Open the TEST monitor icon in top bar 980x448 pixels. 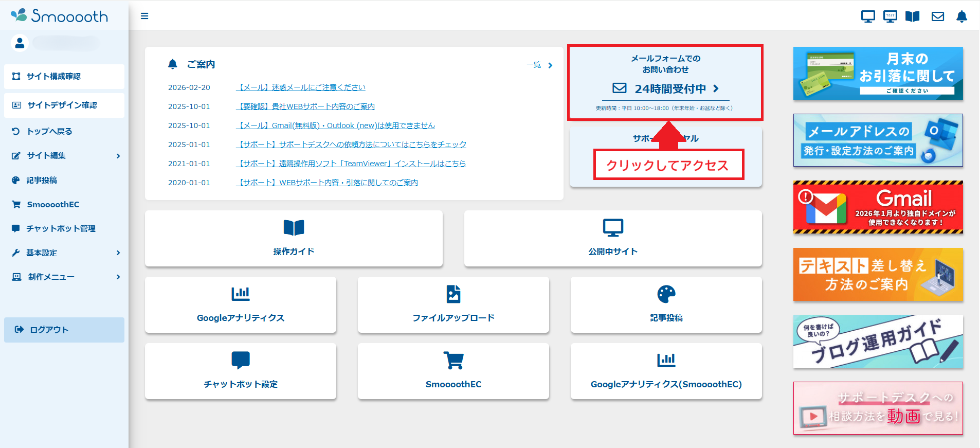[x=890, y=16]
